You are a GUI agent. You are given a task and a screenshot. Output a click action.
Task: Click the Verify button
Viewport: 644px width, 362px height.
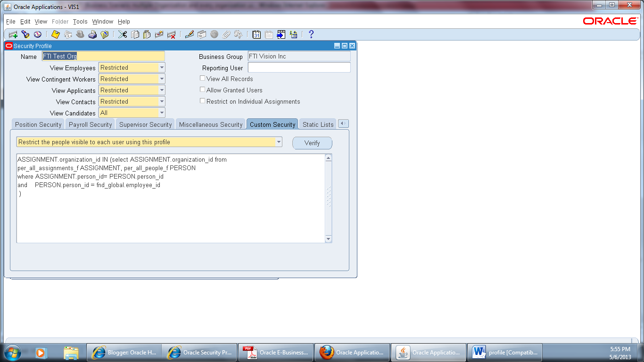(312, 143)
